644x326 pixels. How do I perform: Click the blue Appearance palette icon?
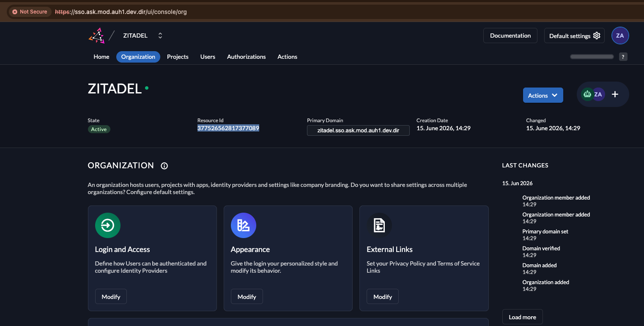(244, 225)
